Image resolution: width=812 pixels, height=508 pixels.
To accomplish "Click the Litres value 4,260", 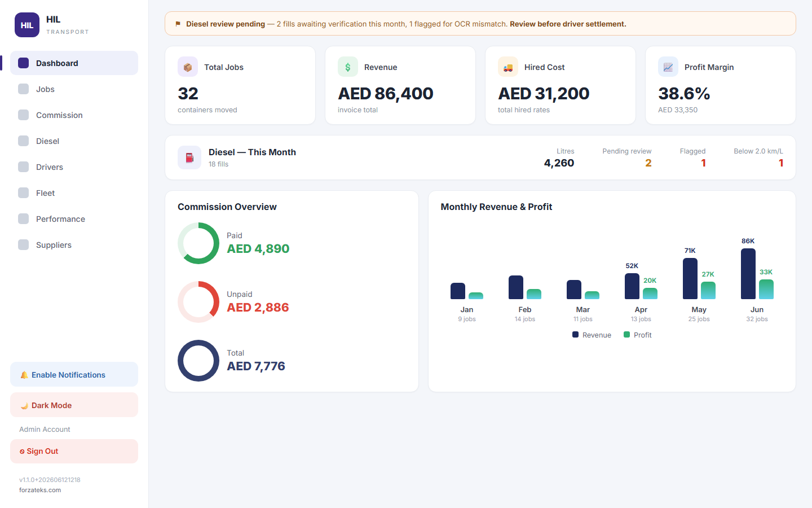I will click(x=559, y=163).
